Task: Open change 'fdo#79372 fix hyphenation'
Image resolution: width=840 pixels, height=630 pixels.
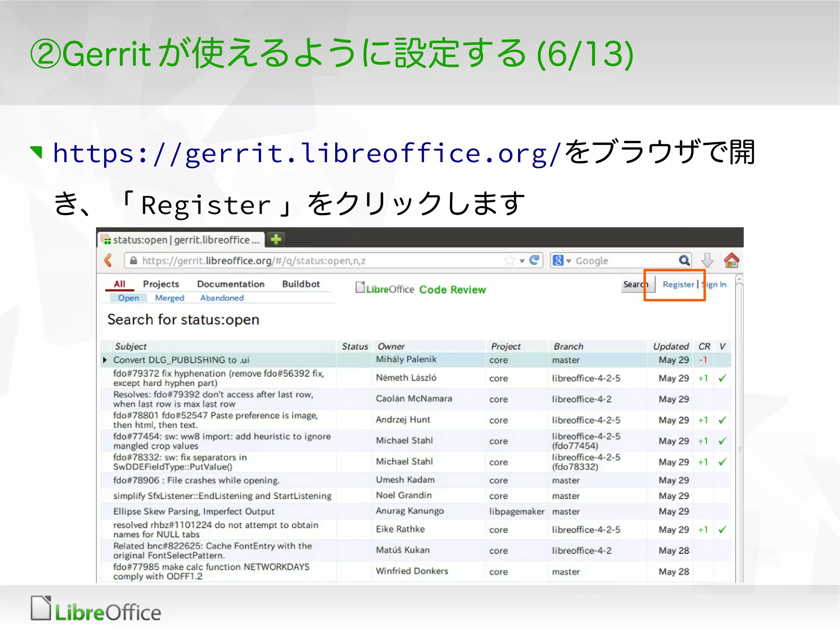Action: [219, 378]
